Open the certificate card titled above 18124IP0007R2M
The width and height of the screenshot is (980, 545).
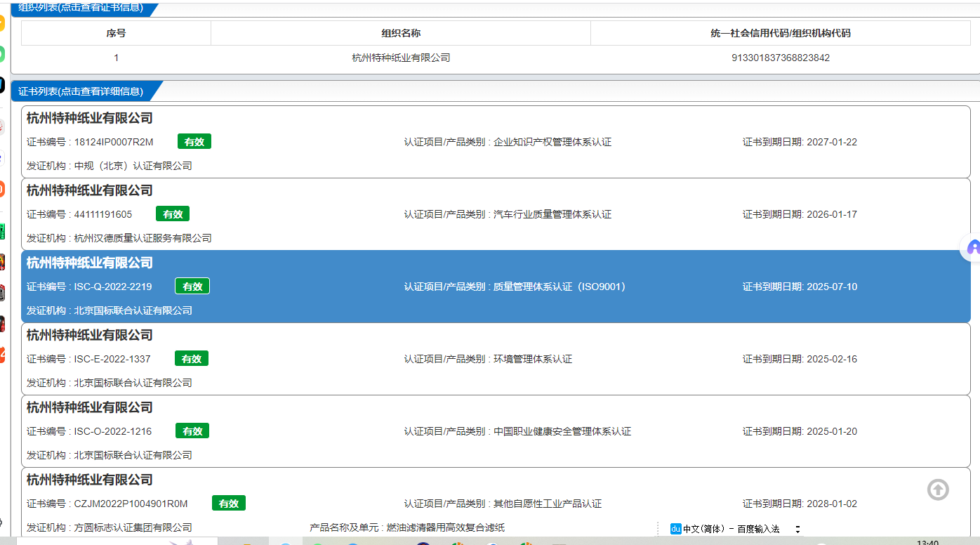pos(90,118)
